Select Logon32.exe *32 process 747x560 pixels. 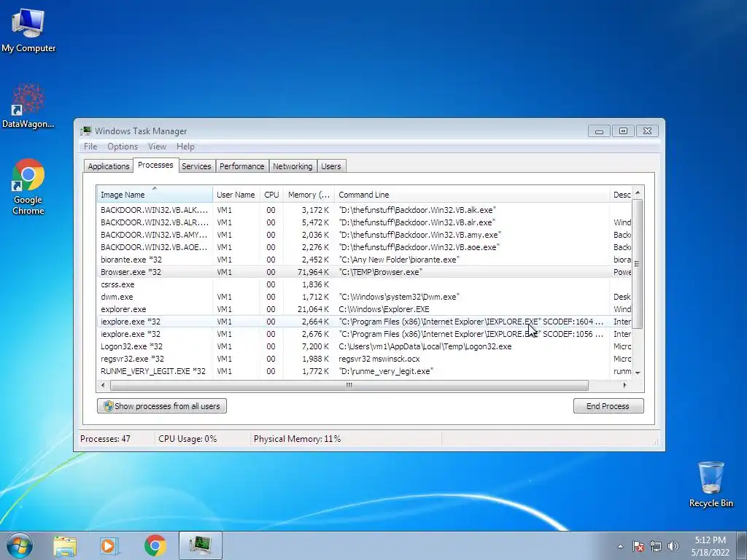(364, 346)
